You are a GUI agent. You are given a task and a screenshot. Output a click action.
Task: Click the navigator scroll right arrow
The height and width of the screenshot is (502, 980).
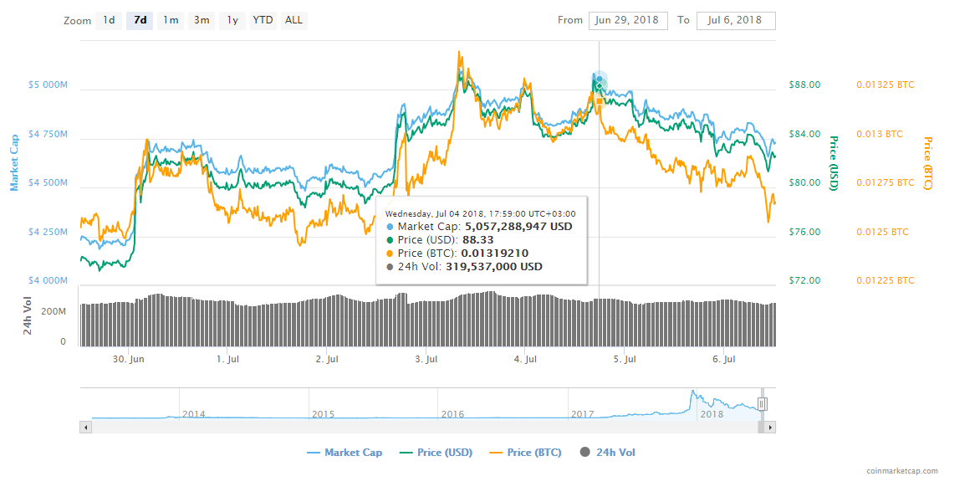click(770, 427)
